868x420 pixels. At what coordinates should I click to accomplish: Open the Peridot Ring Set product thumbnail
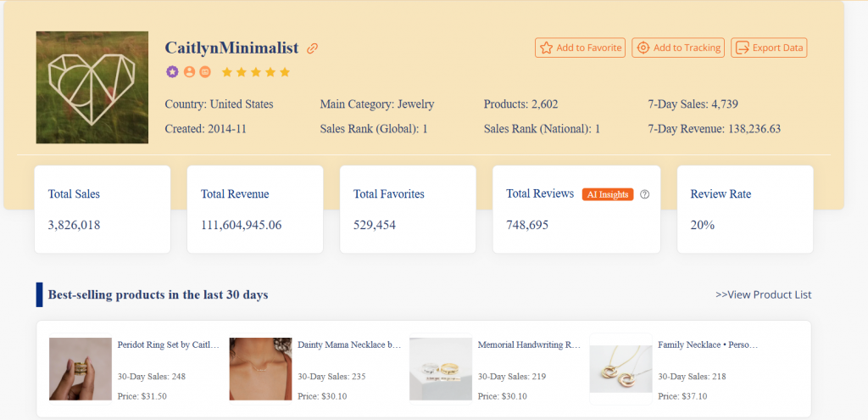click(x=81, y=369)
